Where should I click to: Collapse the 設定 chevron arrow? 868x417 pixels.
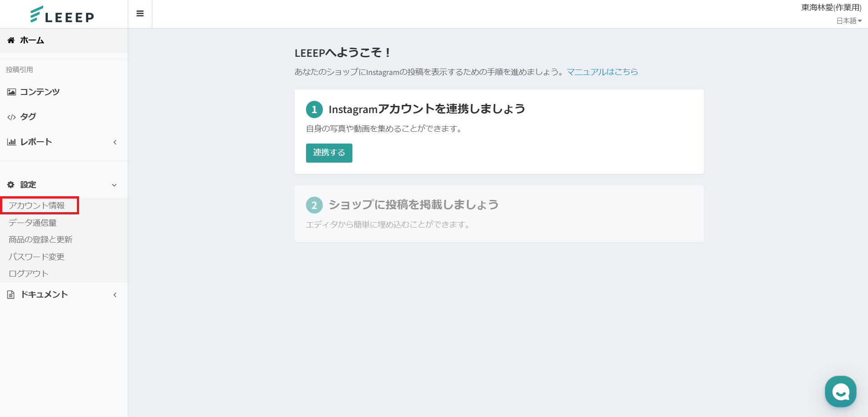(114, 185)
